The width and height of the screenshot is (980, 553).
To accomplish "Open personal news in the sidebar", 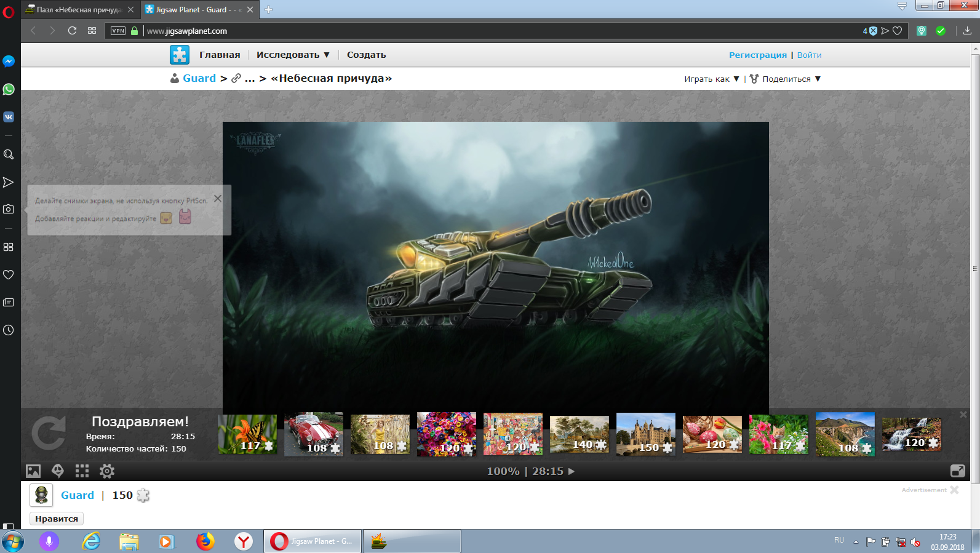I will point(9,302).
